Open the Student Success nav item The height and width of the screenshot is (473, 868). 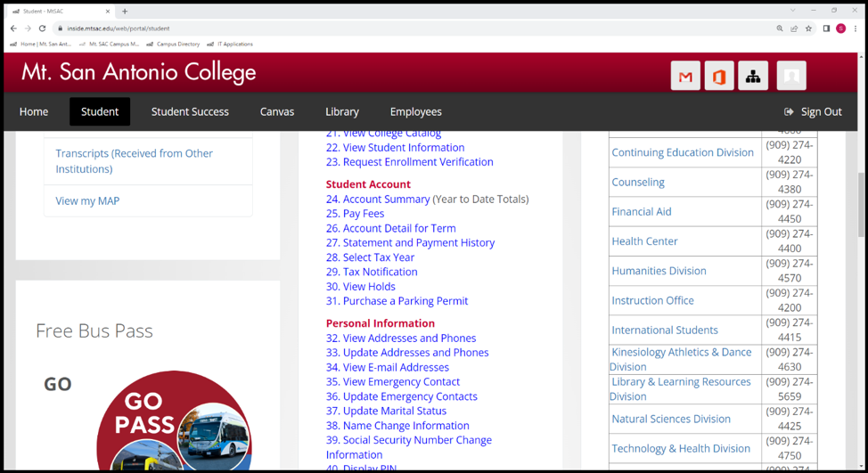pyautogui.click(x=190, y=111)
